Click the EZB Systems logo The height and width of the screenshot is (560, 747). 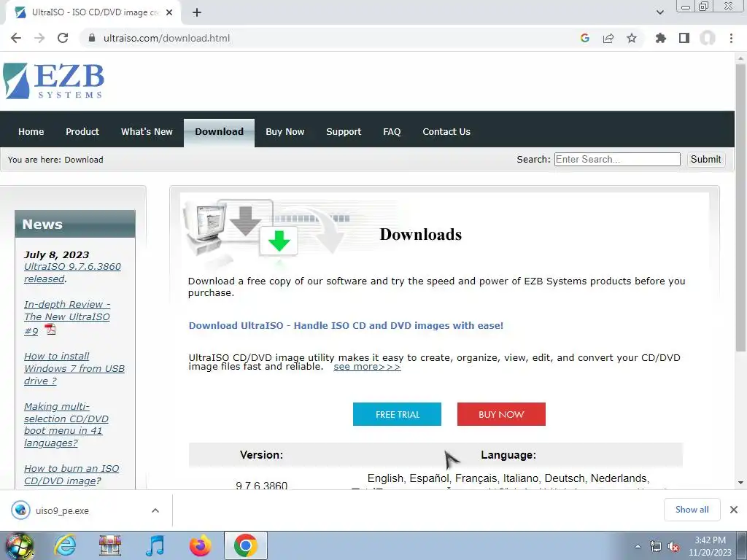53,81
